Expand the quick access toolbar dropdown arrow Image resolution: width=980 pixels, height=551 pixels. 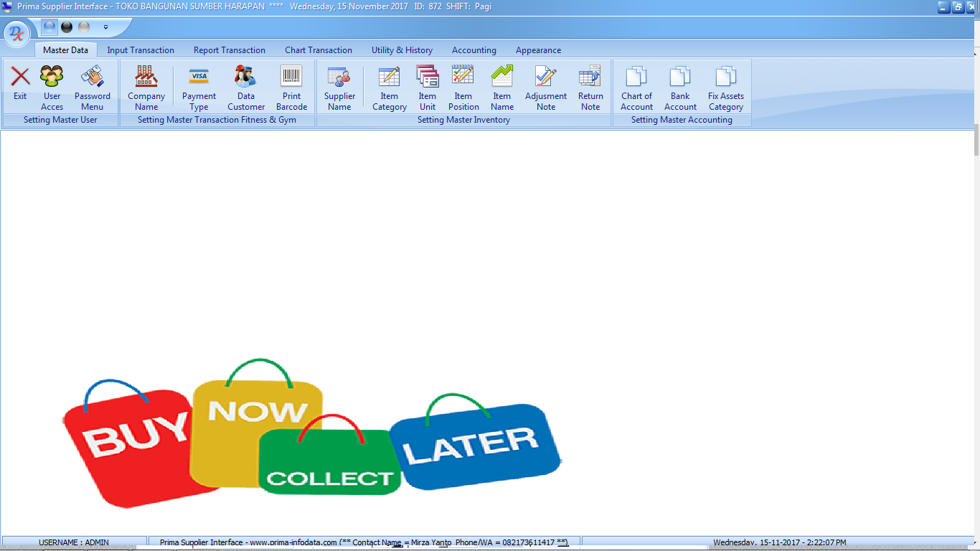tap(105, 27)
